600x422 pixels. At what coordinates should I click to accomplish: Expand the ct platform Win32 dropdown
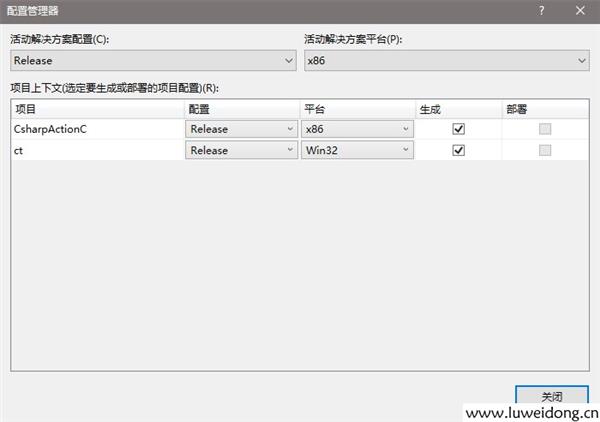[x=357, y=150]
